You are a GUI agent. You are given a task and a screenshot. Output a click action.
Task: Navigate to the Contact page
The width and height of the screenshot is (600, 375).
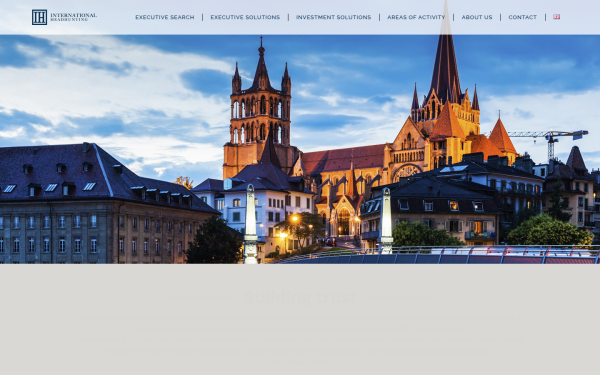click(522, 17)
